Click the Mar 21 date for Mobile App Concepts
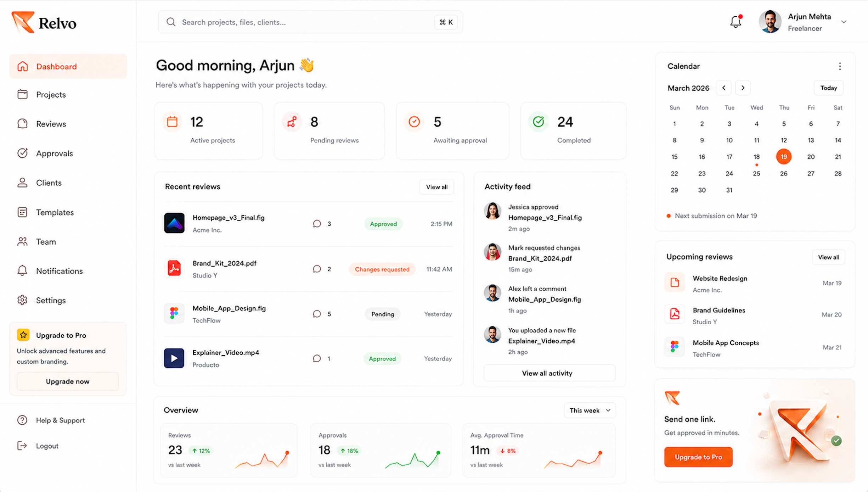The width and height of the screenshot is (868, 492). (x=832, y=347)
